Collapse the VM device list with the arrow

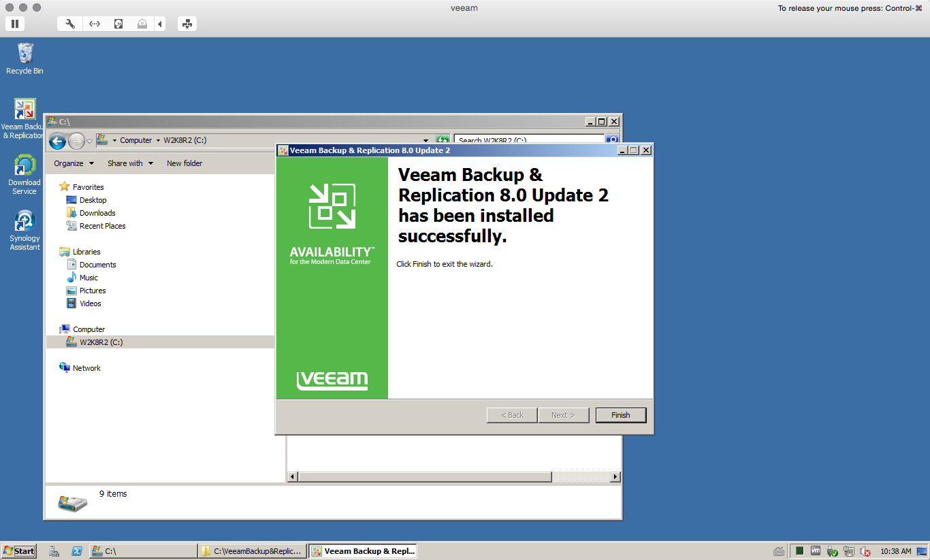(x=160, y=24)
